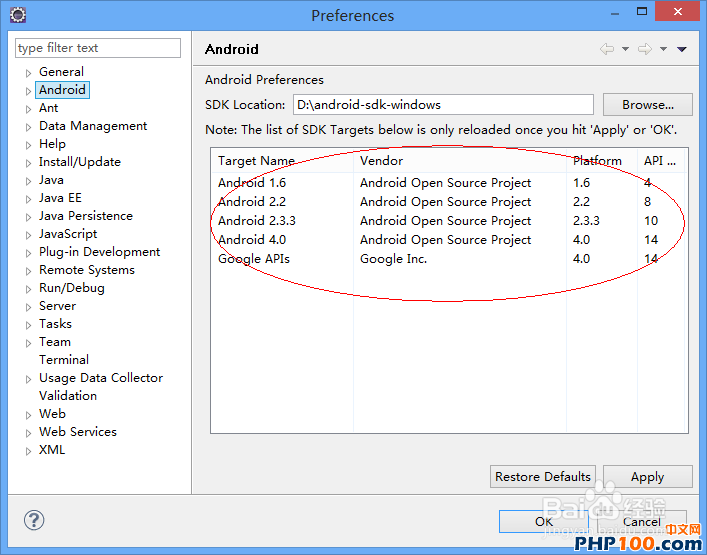
Task: Click the Apply button
Action: point(647,477)
